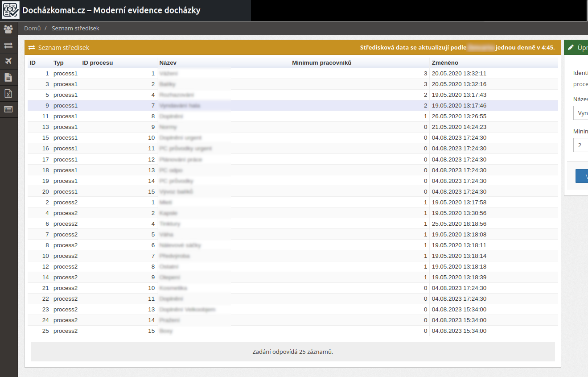Select row changed 21.05.2020 14:24:23
This screenshot has height=377, width=588.
point(292,127)
